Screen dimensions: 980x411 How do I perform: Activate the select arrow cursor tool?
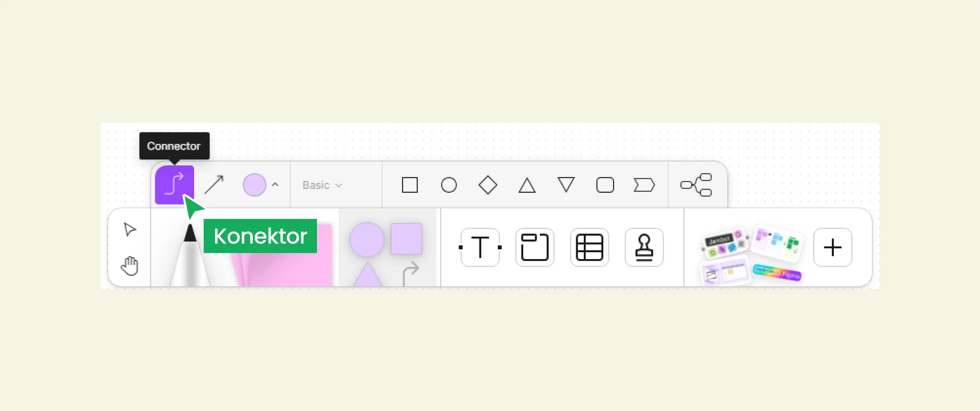130,229
